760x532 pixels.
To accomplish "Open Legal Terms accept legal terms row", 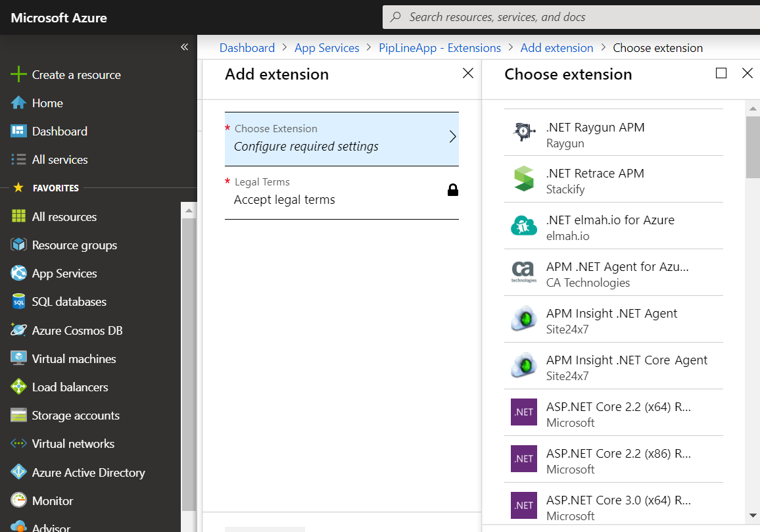I will [x=341, y=192].
